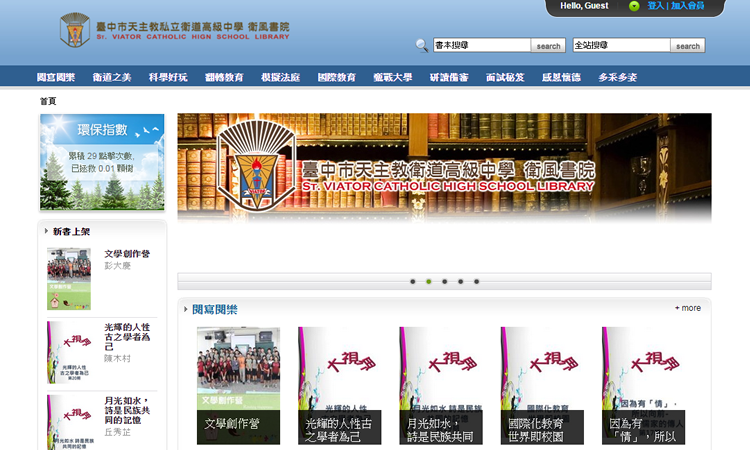Focus the 全站搜尋 site search field
Viewport: 750px width, 450px height.
click(x=621, y=45)
